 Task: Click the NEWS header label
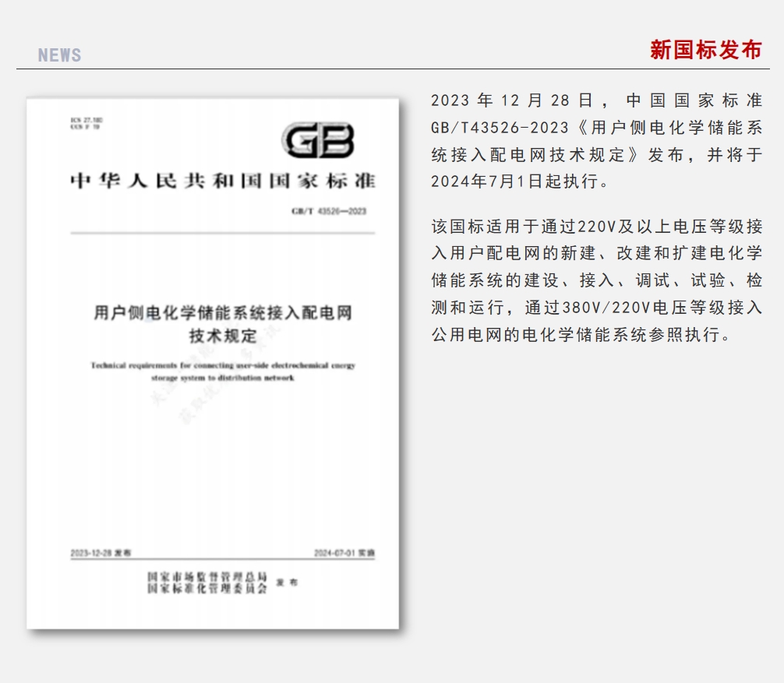[60, 55]
